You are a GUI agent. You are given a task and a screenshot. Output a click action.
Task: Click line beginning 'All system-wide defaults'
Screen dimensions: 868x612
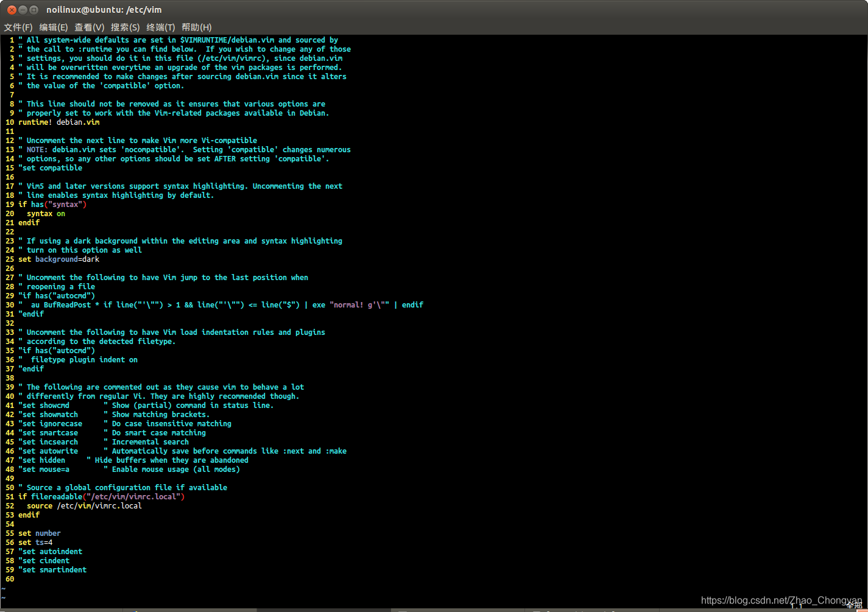click(x=178, y=40)
